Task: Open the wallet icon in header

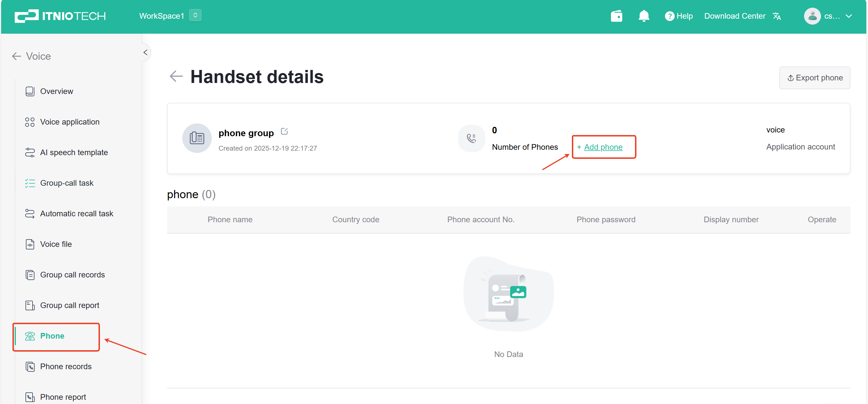Action: pyautogui.click(x=616, y=16)
